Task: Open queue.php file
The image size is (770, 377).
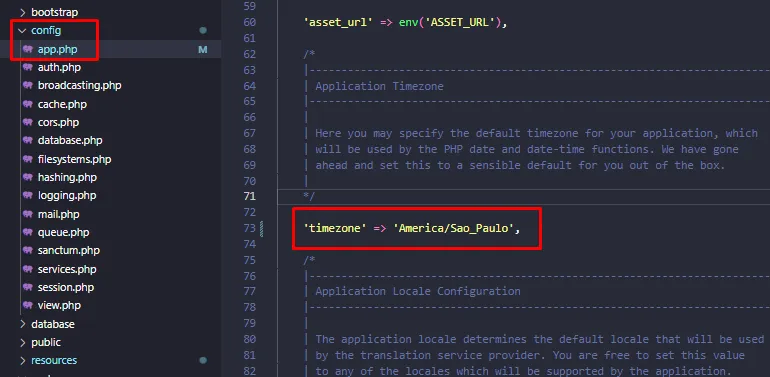Action: click(x=63, y=232)
